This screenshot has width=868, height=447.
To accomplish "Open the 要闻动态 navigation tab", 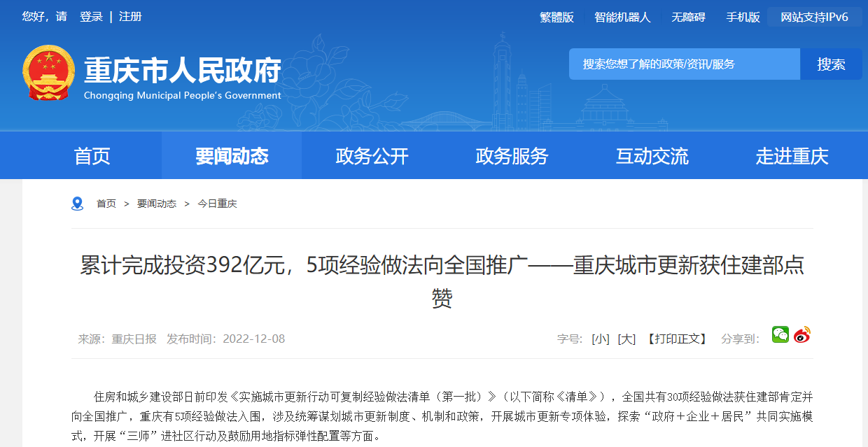I will 232,156.
